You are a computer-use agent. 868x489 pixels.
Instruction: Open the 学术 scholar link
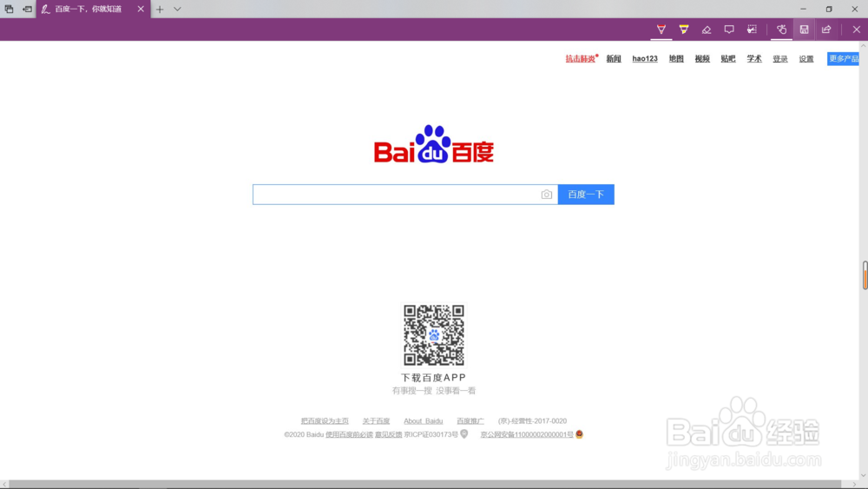[754, 59]
